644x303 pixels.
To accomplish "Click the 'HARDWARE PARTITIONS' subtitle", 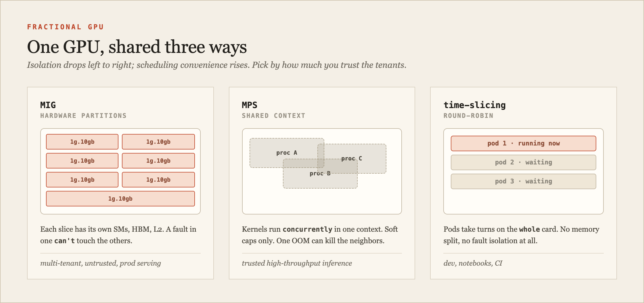I will point(83,116).
